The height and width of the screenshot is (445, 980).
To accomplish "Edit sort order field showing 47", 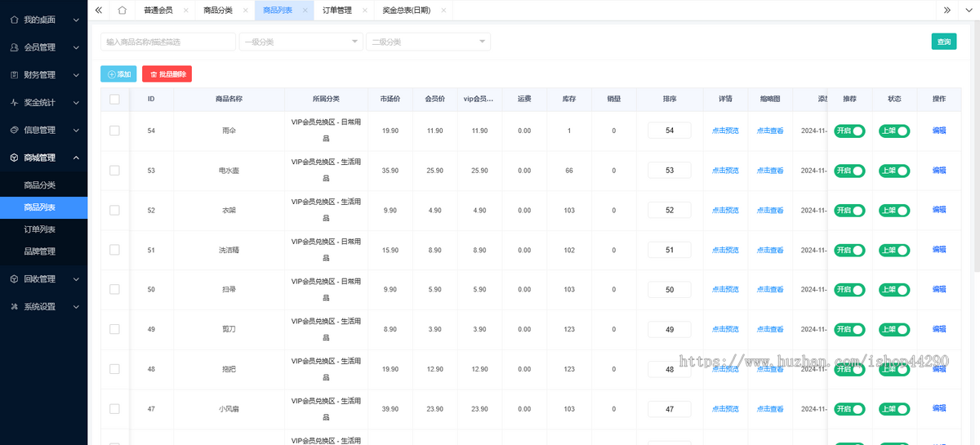I will (x=669, y=408).
